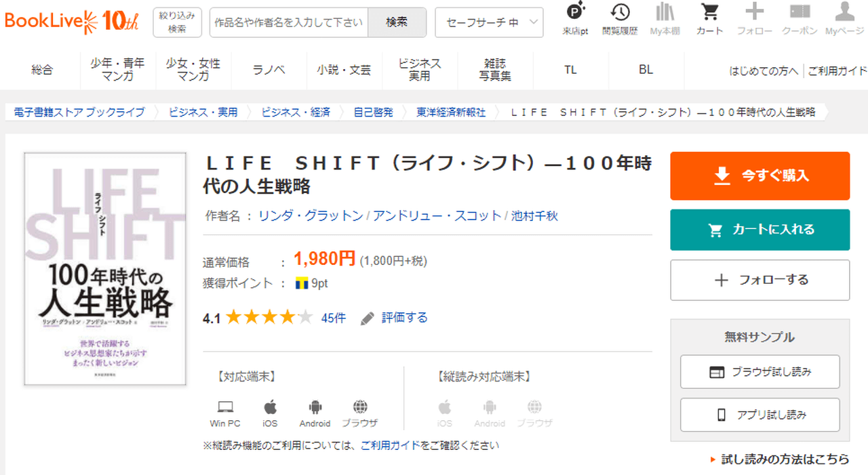Open the クーポン coupon icon
Screen dimensions: 868x475
(x=800, y=12)
